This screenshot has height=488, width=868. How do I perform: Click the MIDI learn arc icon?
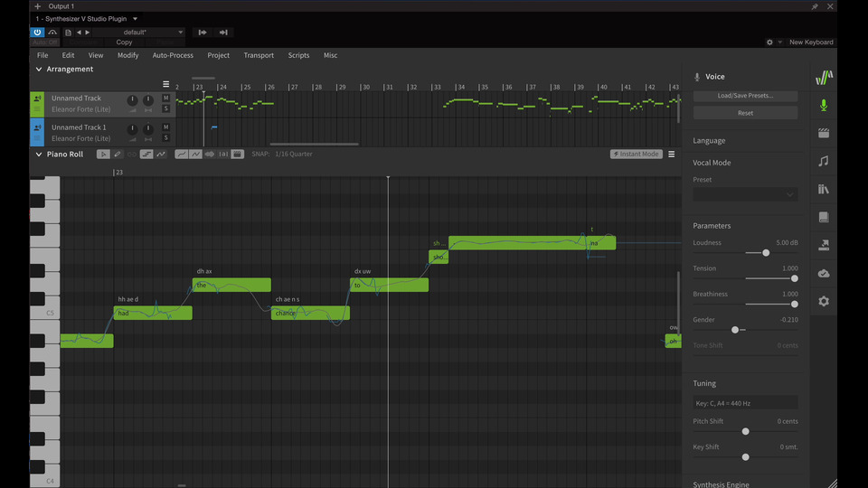[52, 33]
